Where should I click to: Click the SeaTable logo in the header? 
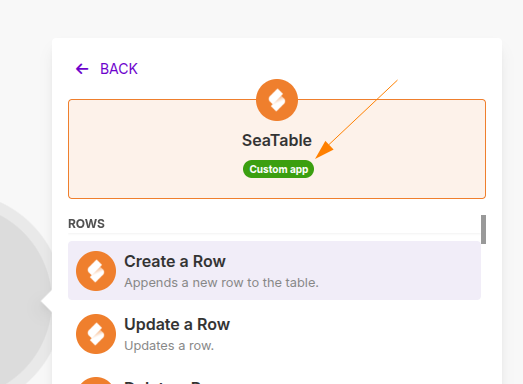pos(277,100)
